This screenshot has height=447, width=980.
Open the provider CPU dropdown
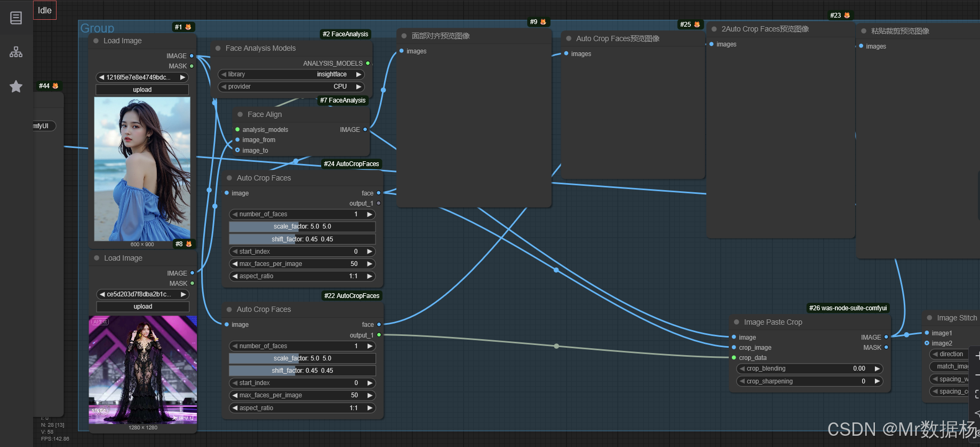(x=291, y=87)
